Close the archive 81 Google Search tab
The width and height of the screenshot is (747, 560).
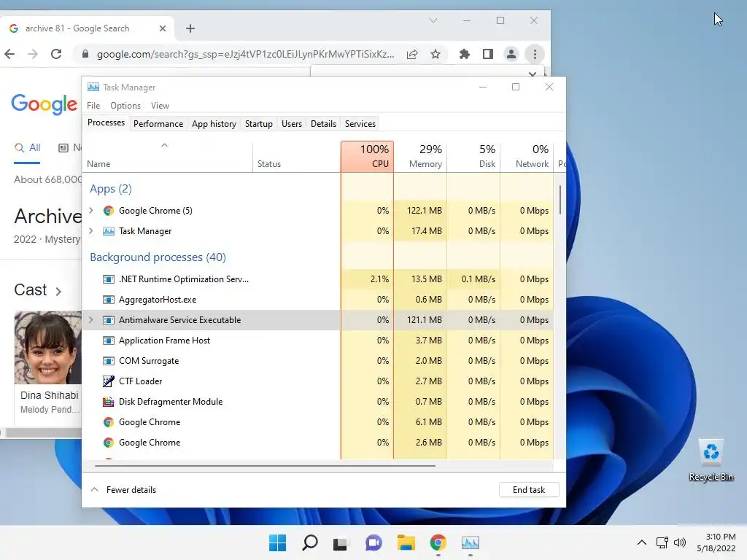click(x=163, y=28)
